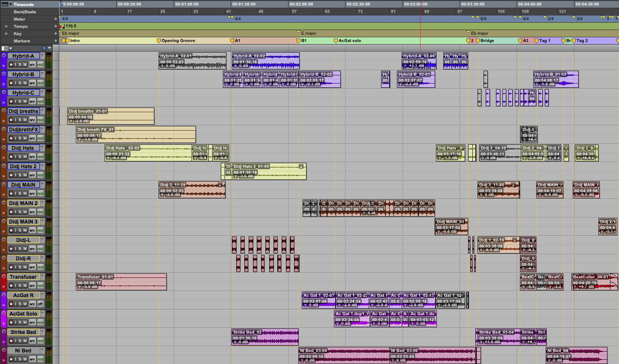
Task: Click the blue clock timebase icon
Action: click(x=44, y=48)
